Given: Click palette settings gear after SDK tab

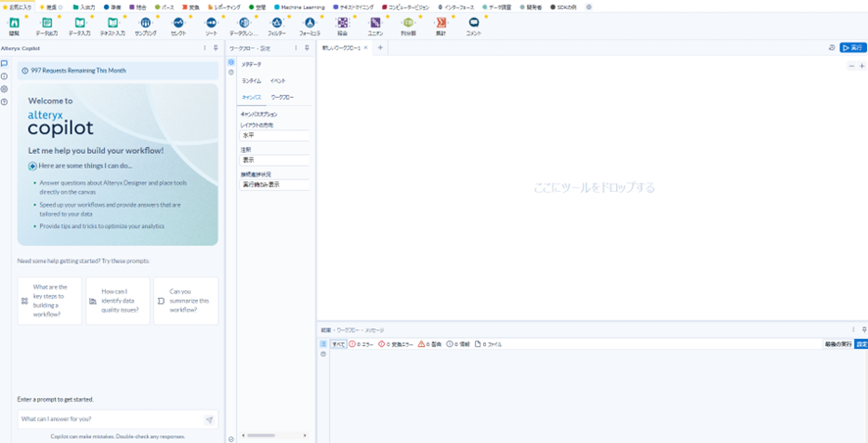Looking at the screenshot, I should [x=589, y=7].
